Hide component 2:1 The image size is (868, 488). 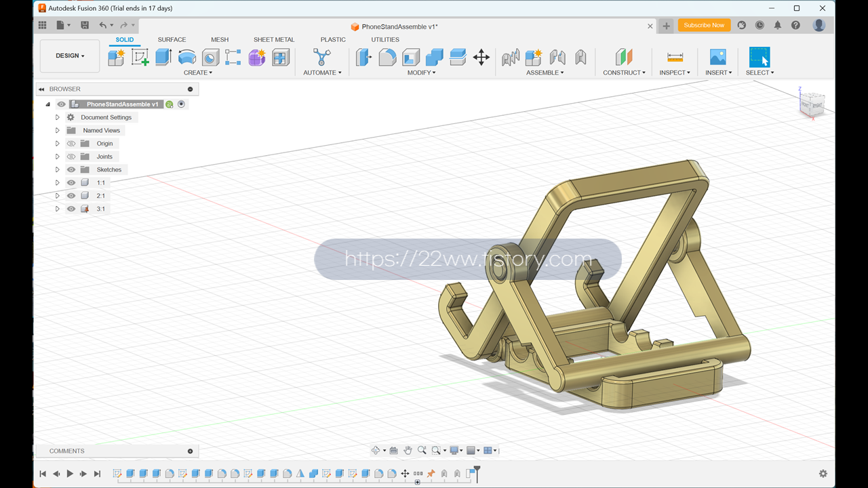71,196
